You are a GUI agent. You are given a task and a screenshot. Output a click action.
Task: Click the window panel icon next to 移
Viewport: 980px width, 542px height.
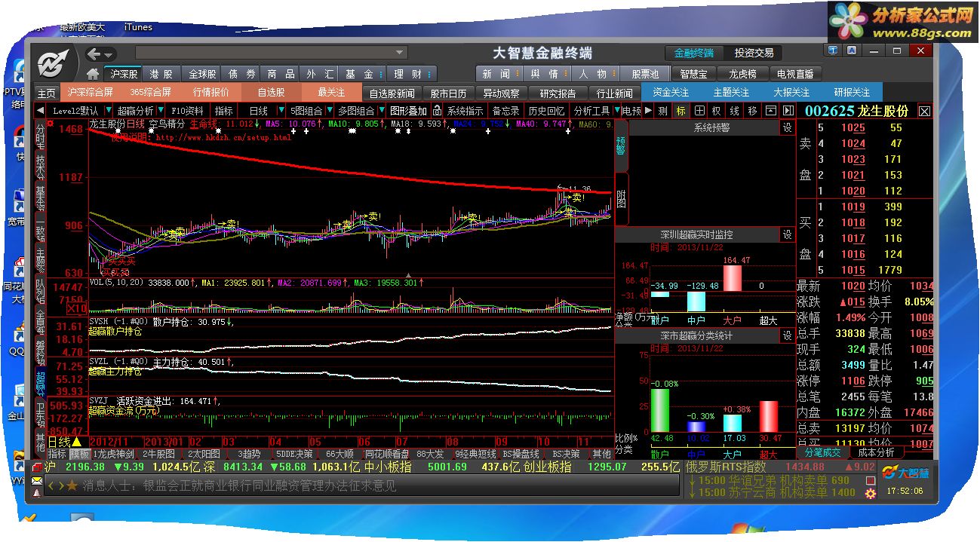pos(771,111)
